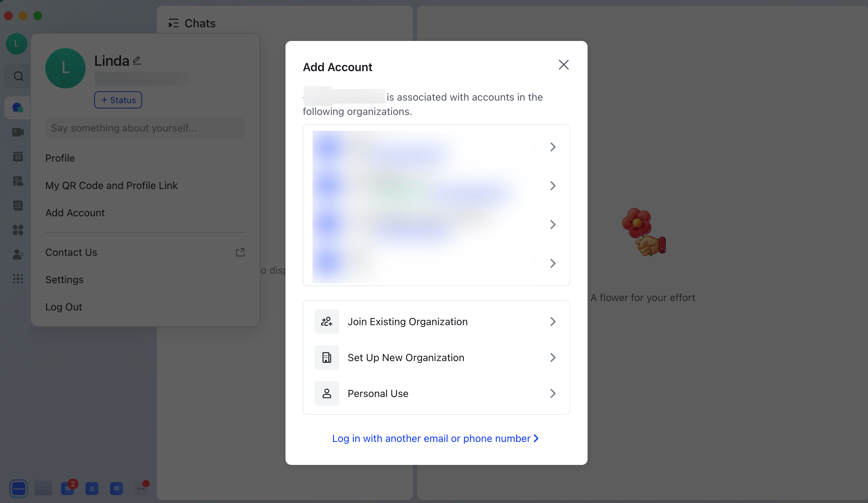Open the More grid icon in sidebar
This screenshot has width=868, height=503.
17,279
